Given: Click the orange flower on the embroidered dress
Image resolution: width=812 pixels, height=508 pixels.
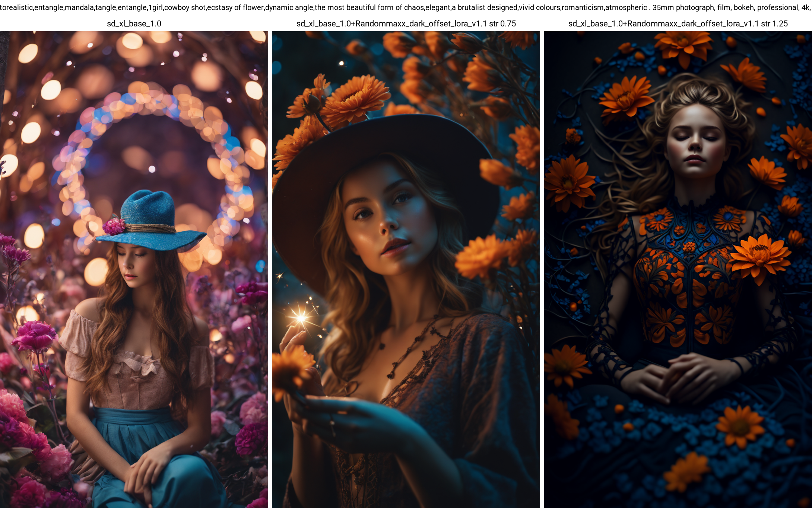Looking at the screenshot, I should point(760,257).
